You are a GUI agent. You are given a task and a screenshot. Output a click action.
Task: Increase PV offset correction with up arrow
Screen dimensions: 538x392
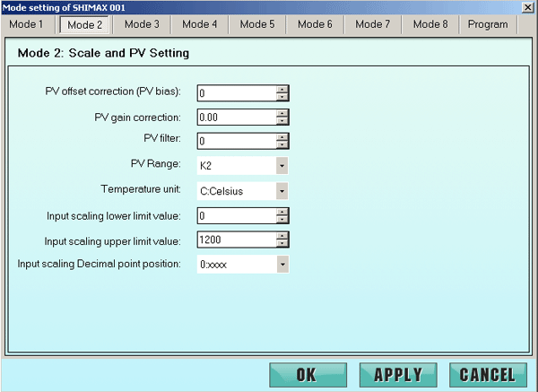[x=282, y=88]
